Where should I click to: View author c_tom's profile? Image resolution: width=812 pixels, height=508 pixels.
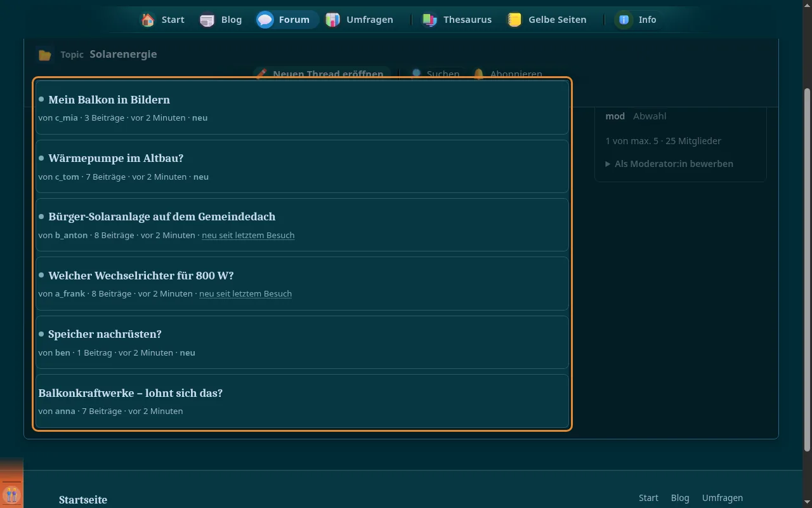(x=67, y=177)
